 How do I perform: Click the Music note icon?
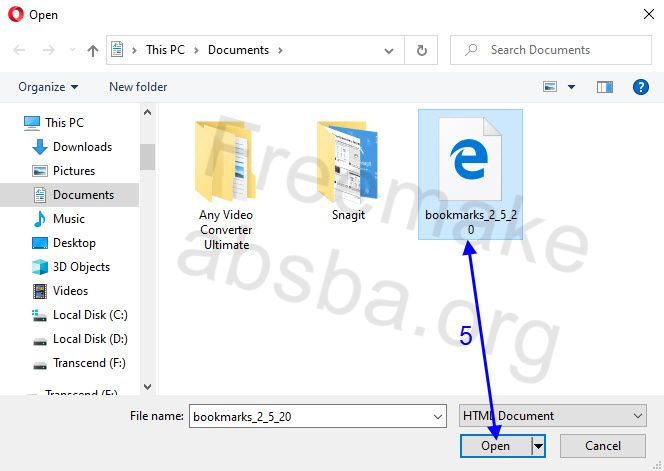[40, 219]
